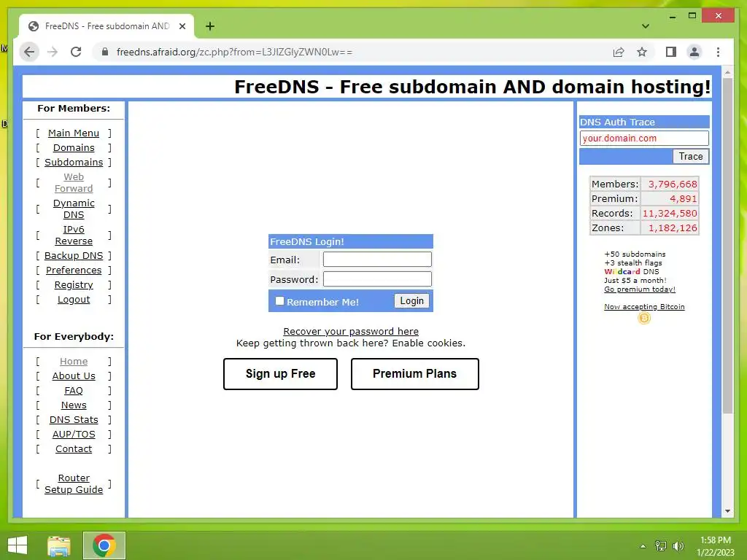View site info via the padlock icon
Screen dimensions: 747x560
click(105, 52)
